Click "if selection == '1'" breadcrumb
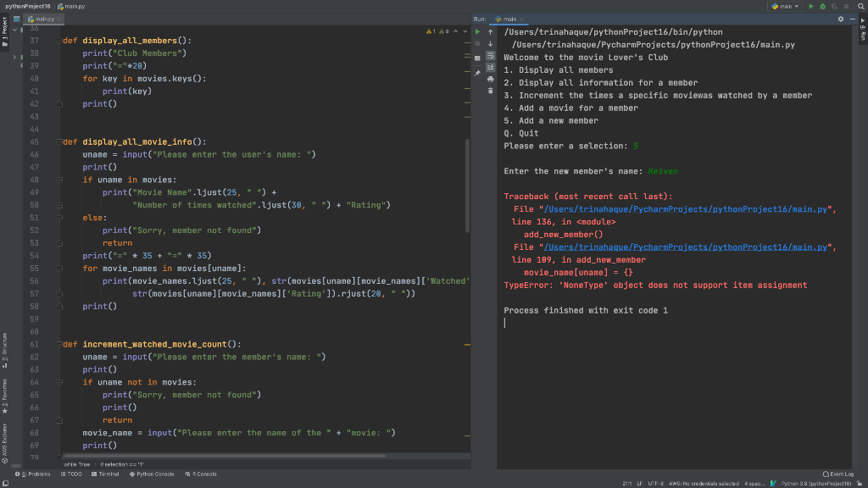Screen dimensions: 868x488 (122, 465)
